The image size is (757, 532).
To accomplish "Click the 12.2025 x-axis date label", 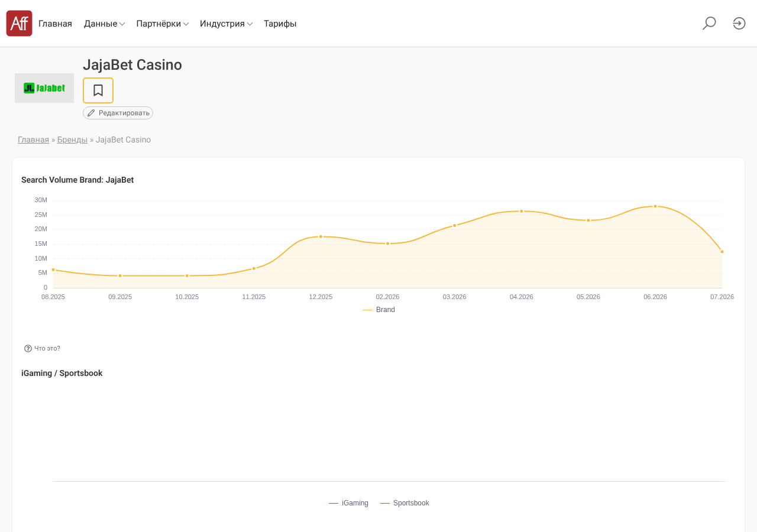I will coord(321,297).
